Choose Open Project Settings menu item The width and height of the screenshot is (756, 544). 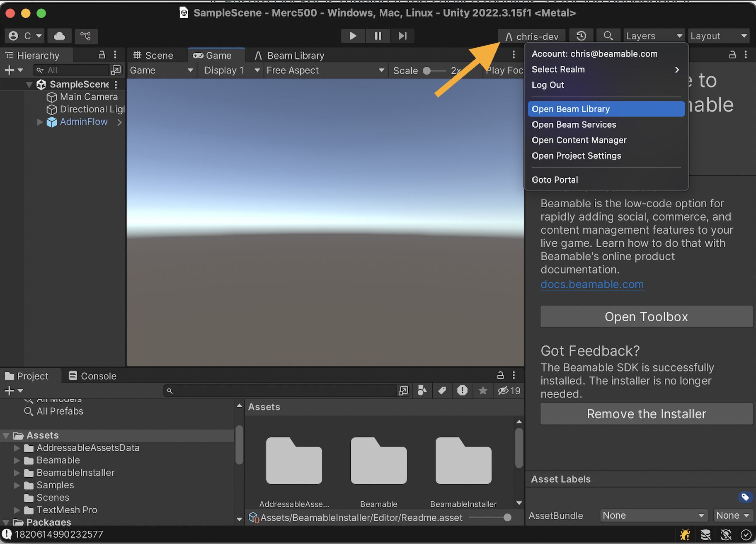606,155
